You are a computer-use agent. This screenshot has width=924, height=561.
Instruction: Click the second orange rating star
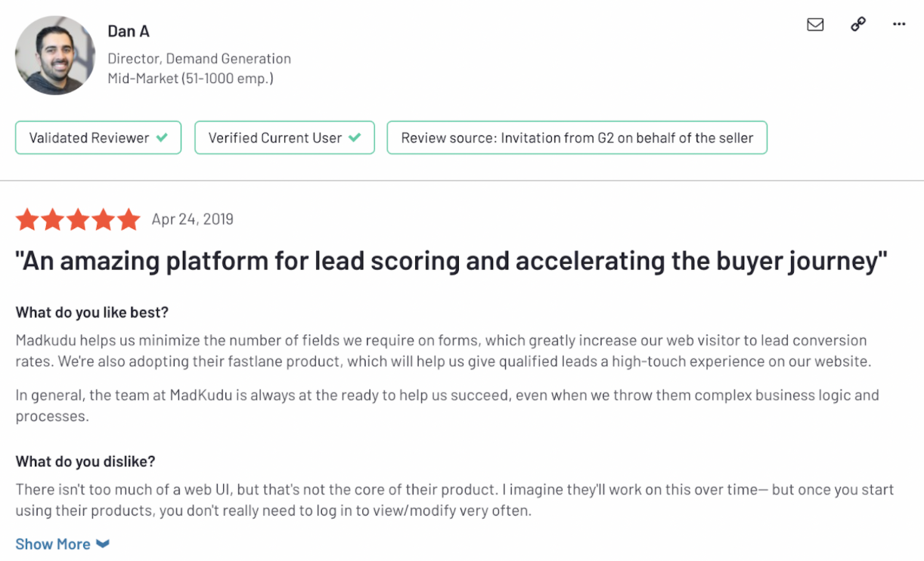(x=53, y=219)
